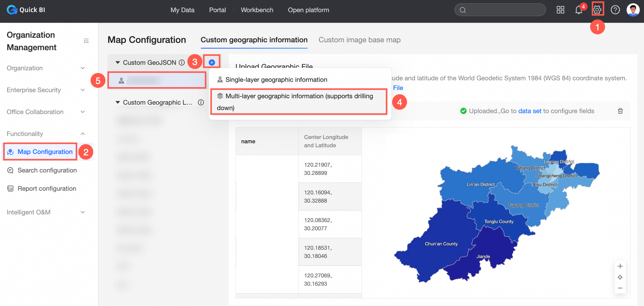The width and height of the screenshot is (644, 306).
Task: Collapse the Organization Management sidebar
Action: (86, 41)
